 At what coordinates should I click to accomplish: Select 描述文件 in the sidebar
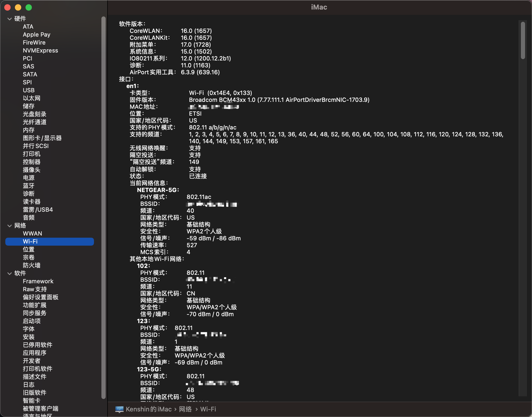click(35, 377)
